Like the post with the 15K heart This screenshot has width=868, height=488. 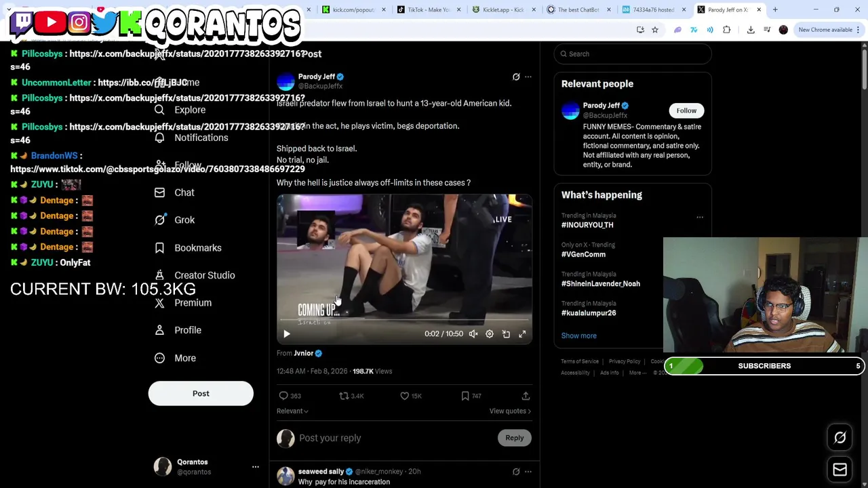410,396
